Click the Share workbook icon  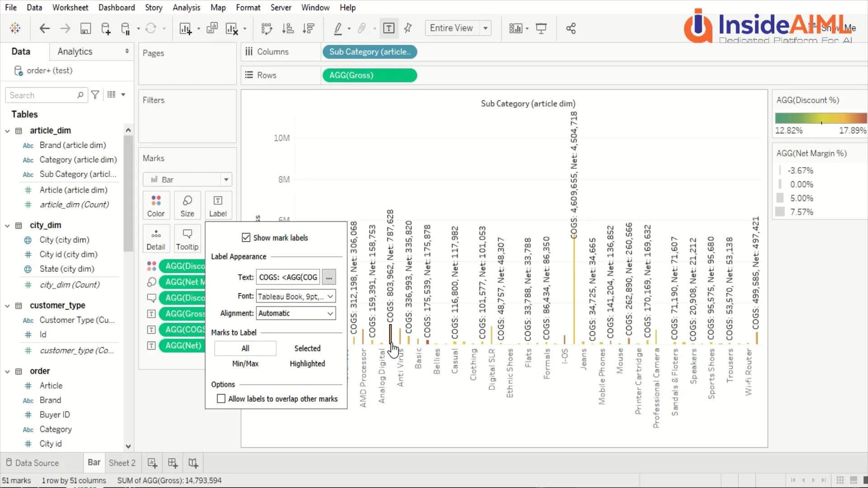click(571, 28)
